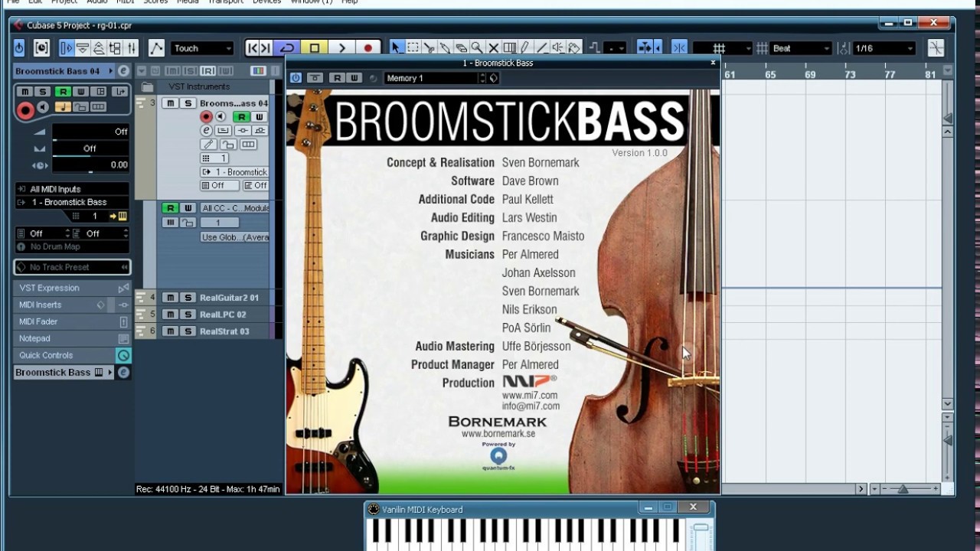Select the Erase tool
This screenshot has width=980, height=551.
(x=461, y=48)
